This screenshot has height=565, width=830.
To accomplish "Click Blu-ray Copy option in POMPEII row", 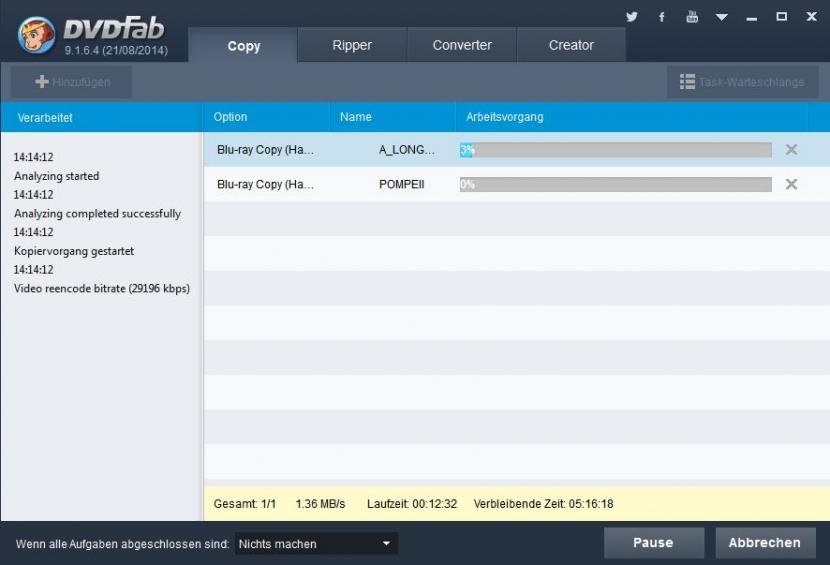I will pos(265,184).
